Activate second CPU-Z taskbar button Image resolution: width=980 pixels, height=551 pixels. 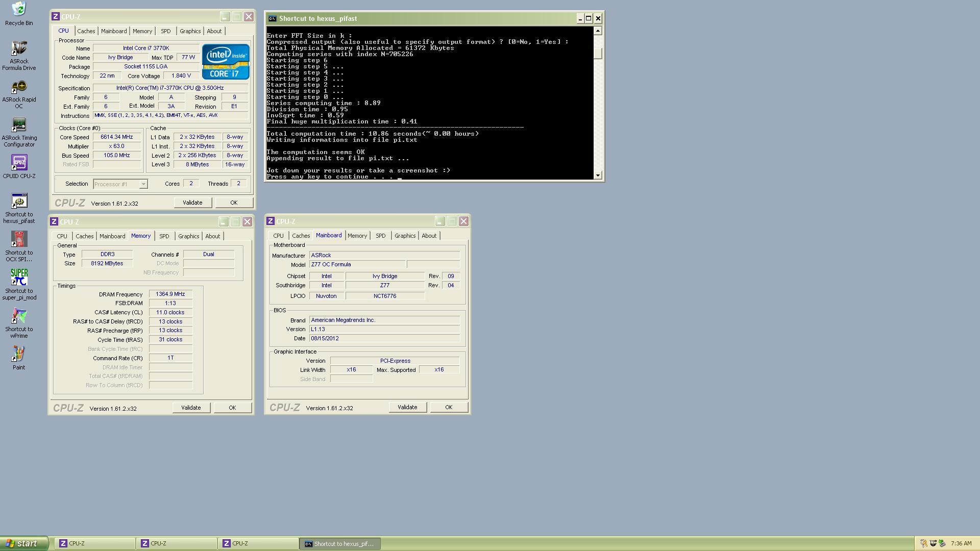(x=177, y=543)
